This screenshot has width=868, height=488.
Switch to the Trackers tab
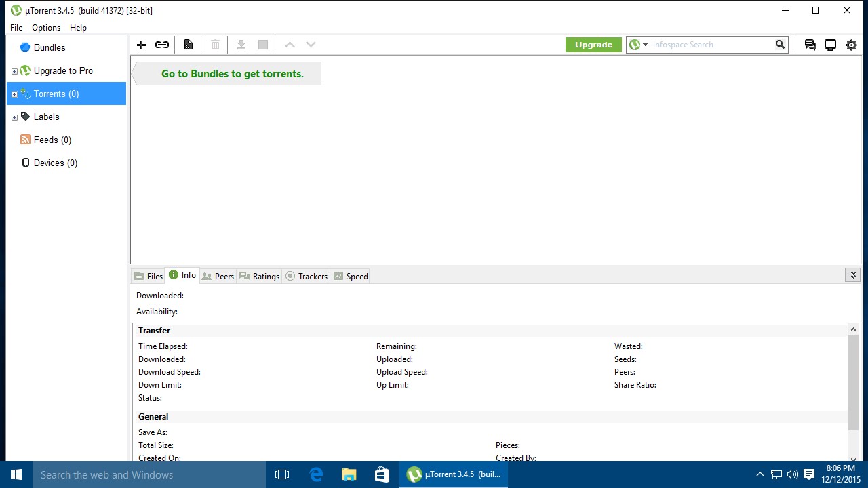(x=307, y=276)
